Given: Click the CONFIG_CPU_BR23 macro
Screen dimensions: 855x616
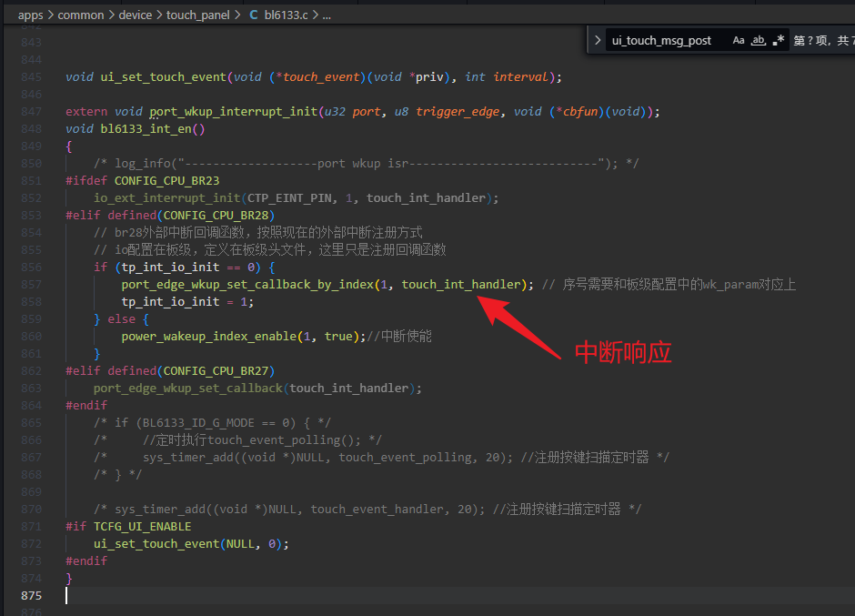Looking at the screenshot, I should tap(166, 181).
